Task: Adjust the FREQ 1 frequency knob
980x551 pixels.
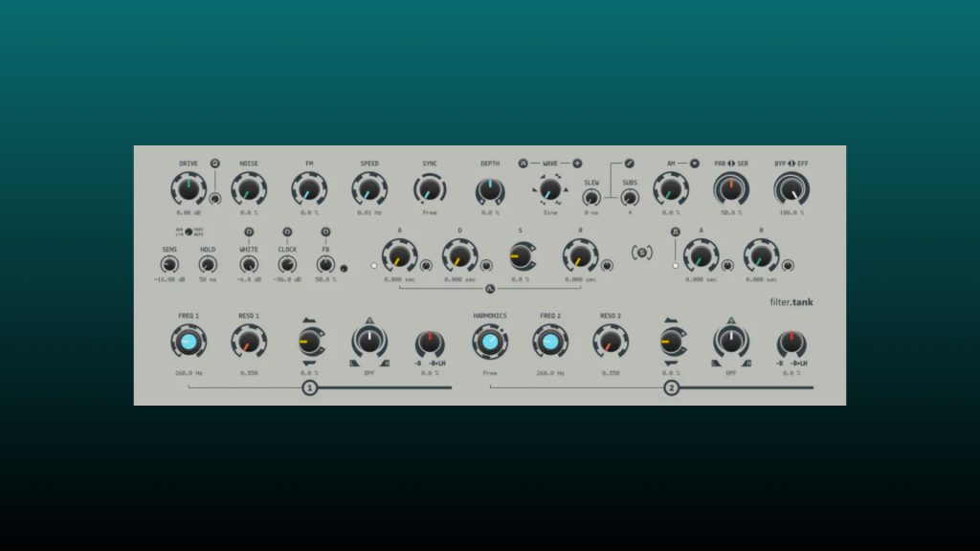Action: (x=189, y=340)
